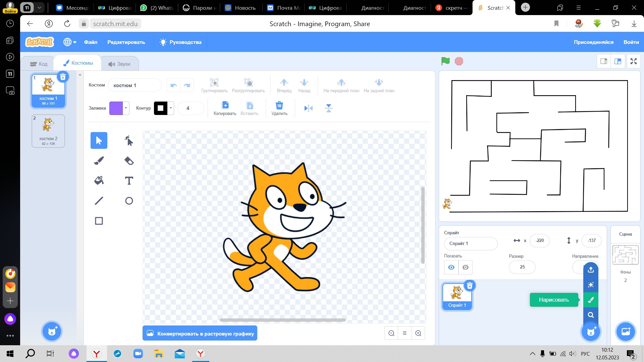Pick a surprise random sprite
Viewport: 644px width, 362px height.
coord(591,285)
